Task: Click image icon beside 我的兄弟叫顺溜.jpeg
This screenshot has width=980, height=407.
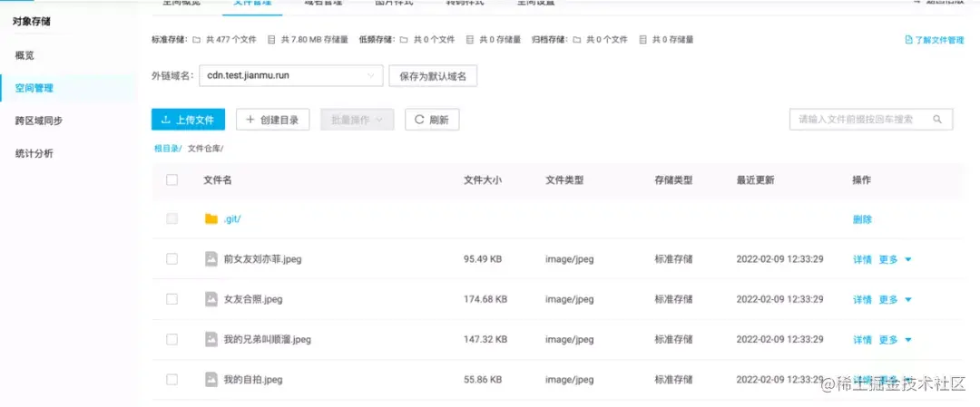Action: 211,340
